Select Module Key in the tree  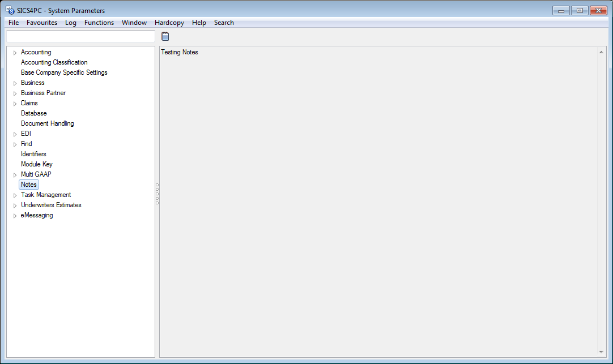(x=36, y=164)
